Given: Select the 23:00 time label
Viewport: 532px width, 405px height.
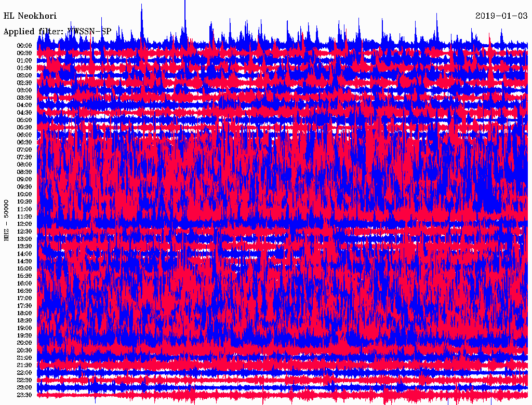Looking at the screenshot, I should click(24, 388).
